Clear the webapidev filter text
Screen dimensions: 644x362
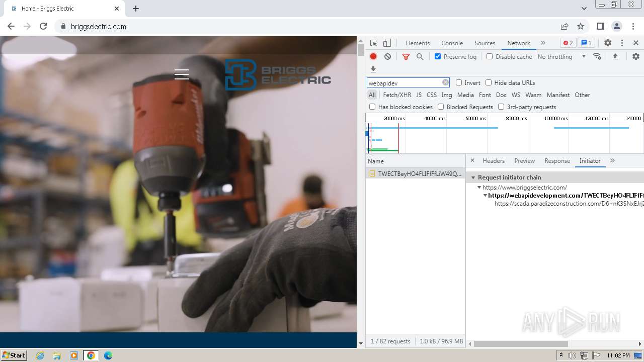[x=445, y=82]
